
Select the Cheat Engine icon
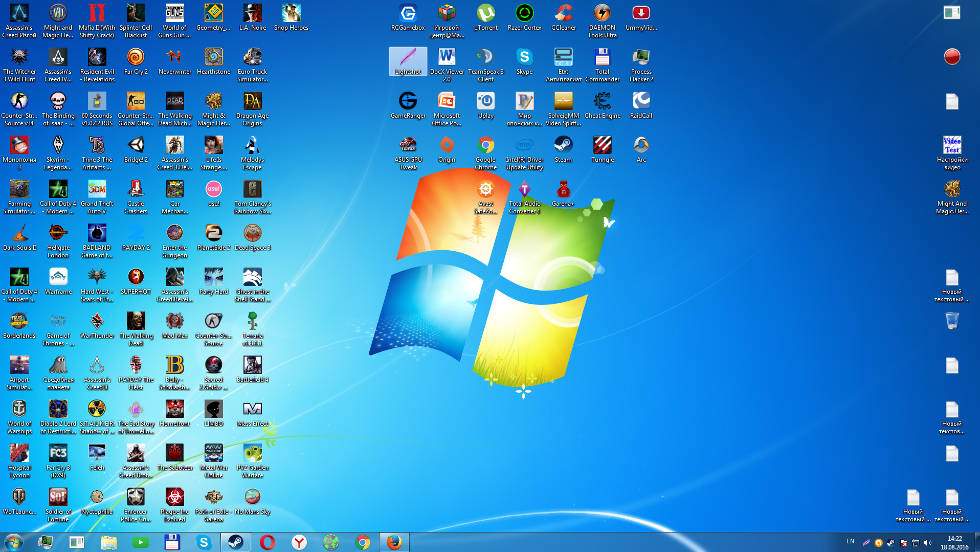click(602, 105)
